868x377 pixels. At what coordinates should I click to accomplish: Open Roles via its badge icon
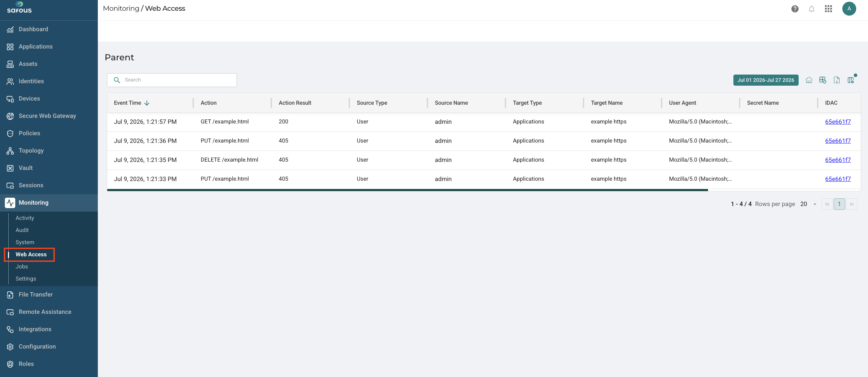[x=10, y=364]
